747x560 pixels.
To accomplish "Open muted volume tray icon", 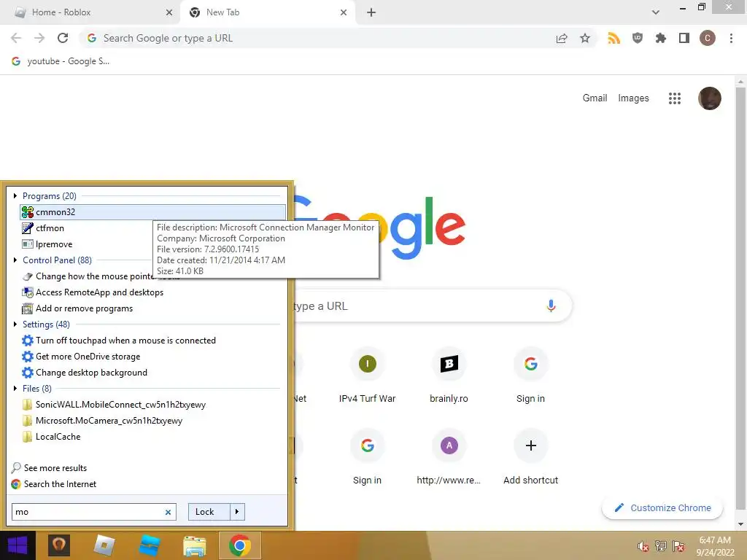I will (643, 546).
